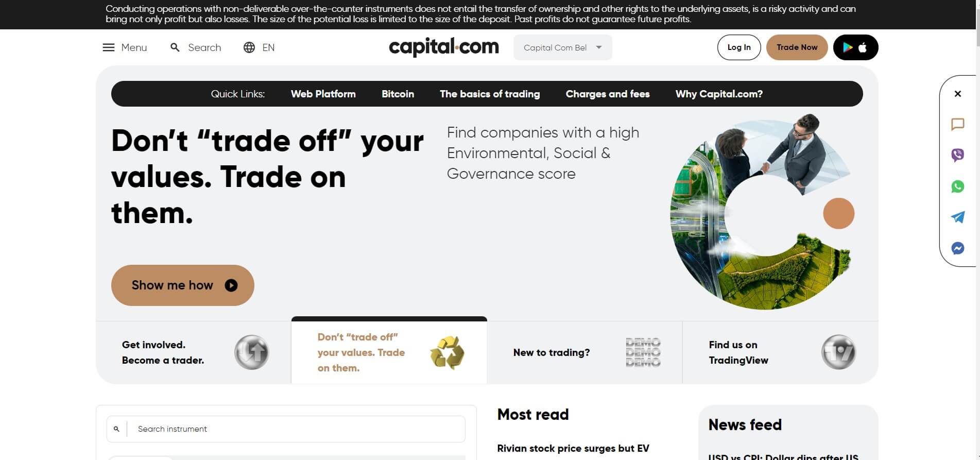980x460 pixels.
Task: Open the hamburger Menu icon
Action: 109,47
